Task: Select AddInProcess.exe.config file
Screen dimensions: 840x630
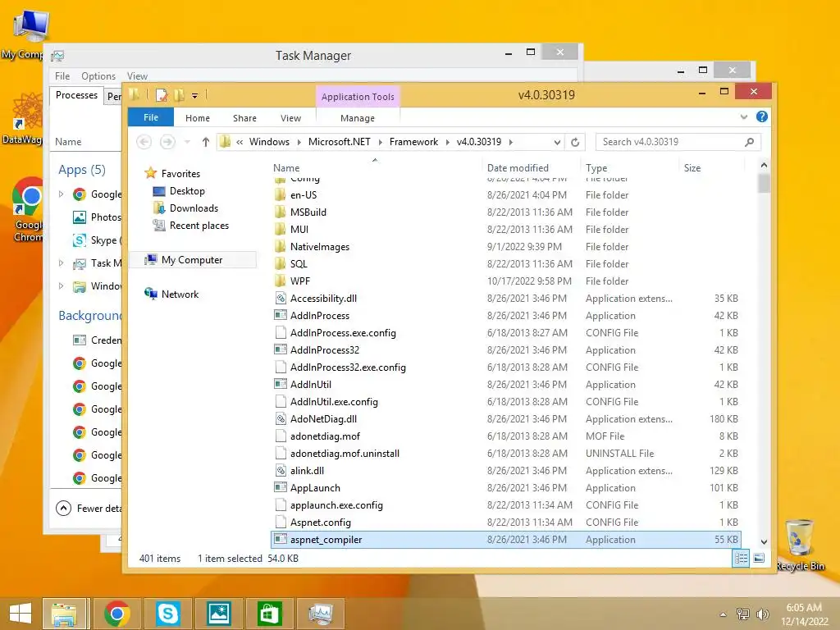Action: click(x=343, y=333)
